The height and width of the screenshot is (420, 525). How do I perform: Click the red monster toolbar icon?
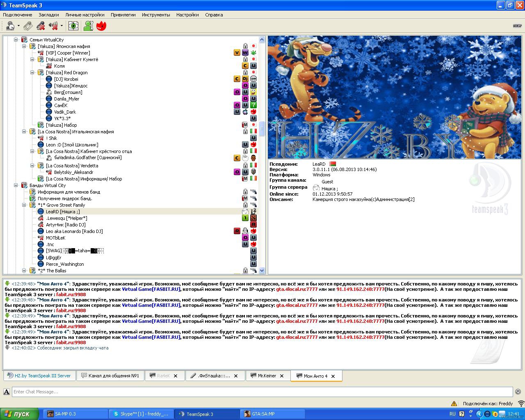coord(101,26)
